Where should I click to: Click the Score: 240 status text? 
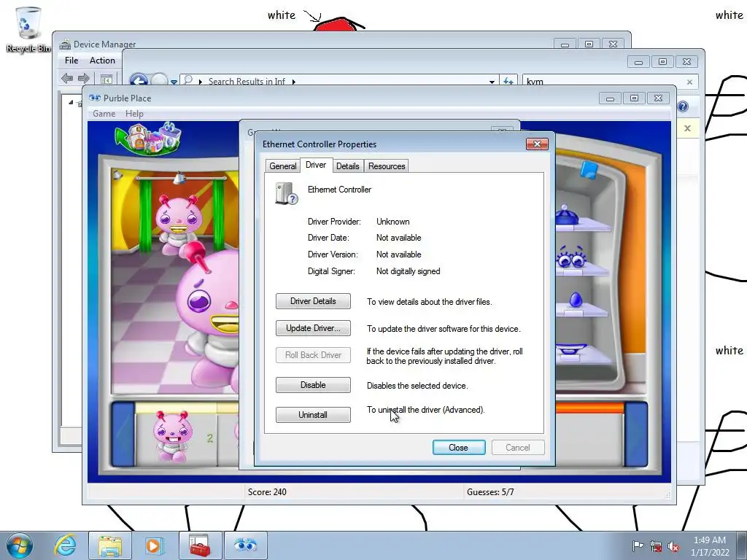tap(267, 492)
